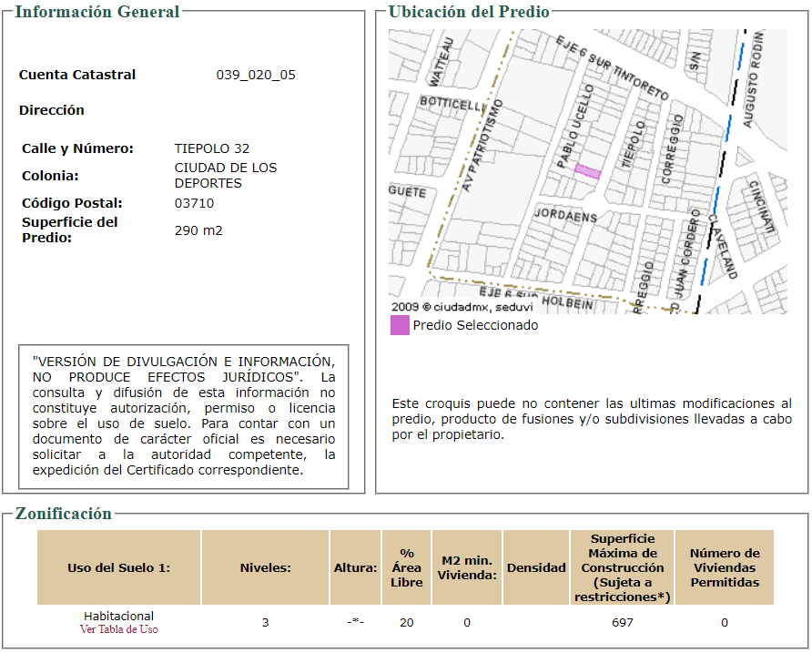Select the cuenta catastral value 039_020_05

[x=256, y=75]
